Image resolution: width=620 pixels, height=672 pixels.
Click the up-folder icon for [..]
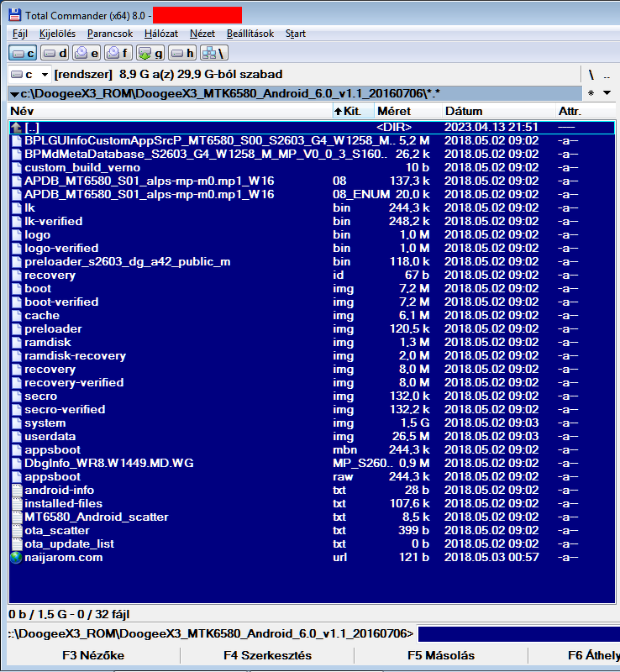point(16,128)
